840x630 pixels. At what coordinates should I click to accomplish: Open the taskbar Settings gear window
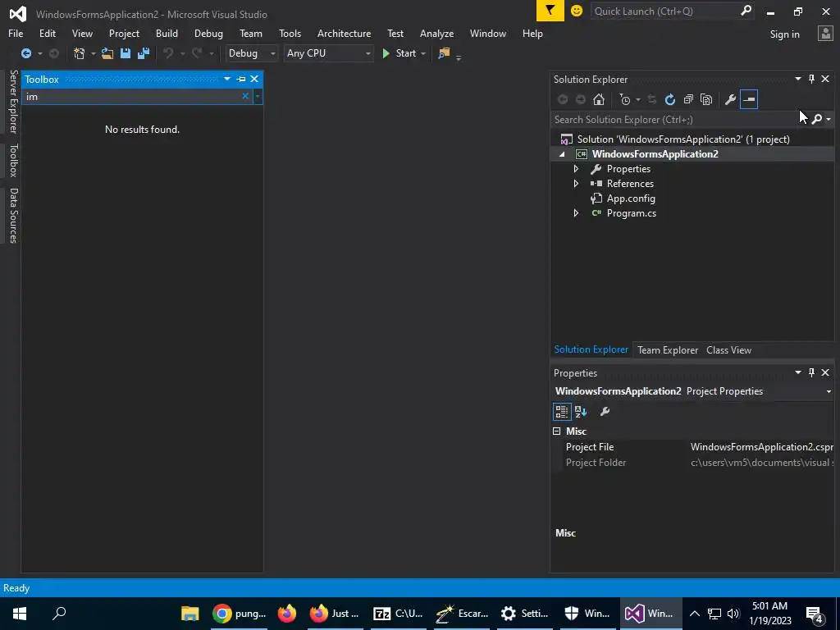point(524,614)
